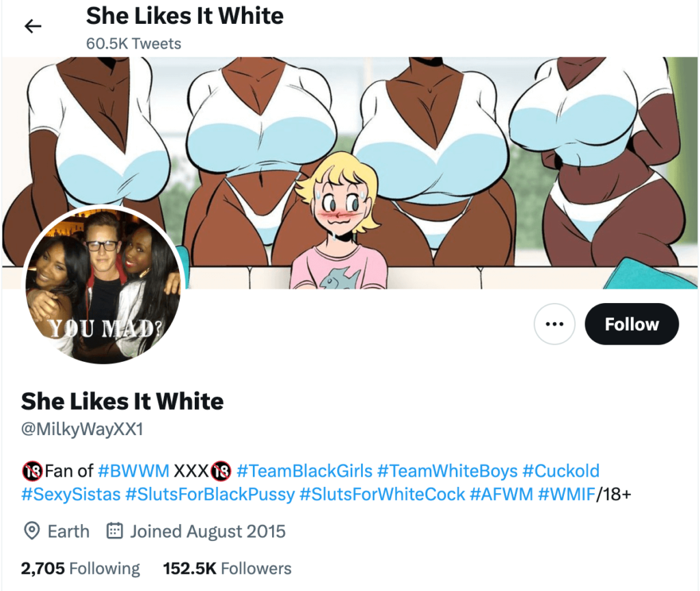Open the three-dots more options menu

[554, 324]
